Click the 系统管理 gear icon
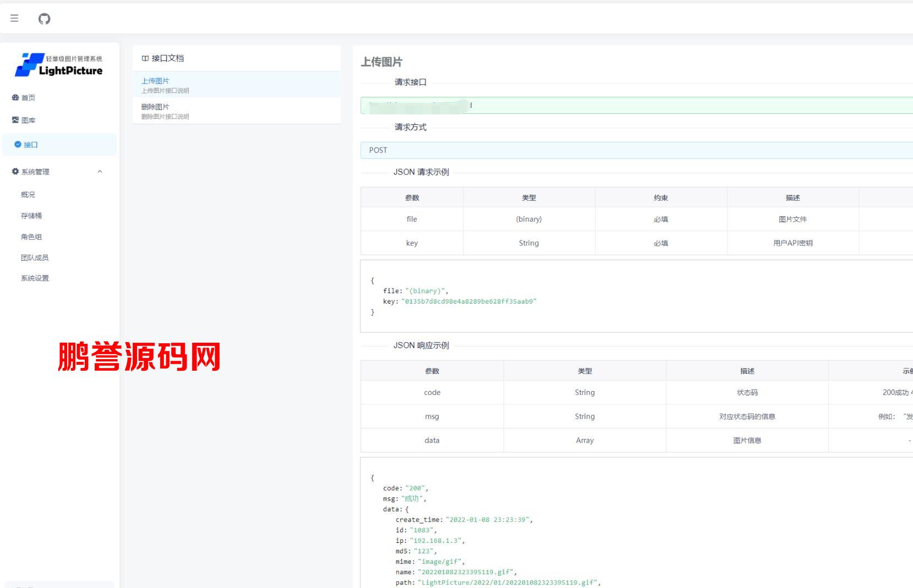 15,172
